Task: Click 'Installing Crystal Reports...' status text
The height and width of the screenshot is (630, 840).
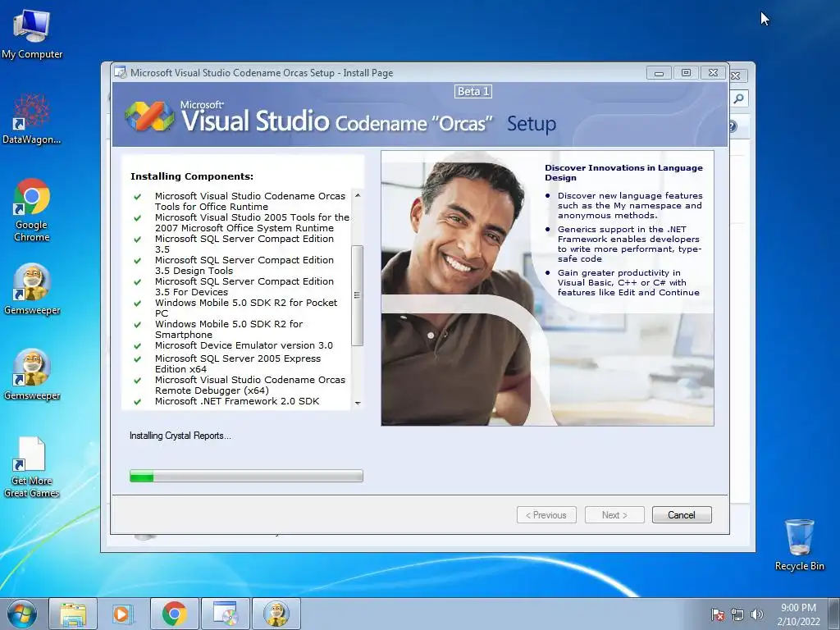Action: [x=180, y=436]
